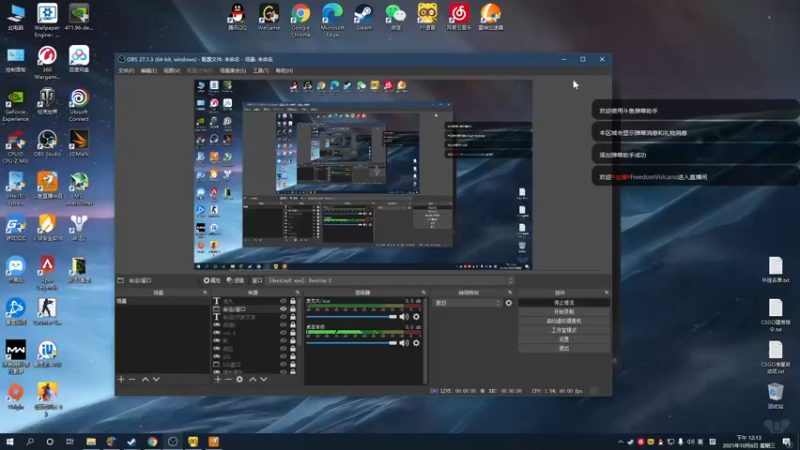The width and height of the screenshot is (800, 450).
Task: Expand the Destiny 2 window selection combo box
Action: [390, 280]
